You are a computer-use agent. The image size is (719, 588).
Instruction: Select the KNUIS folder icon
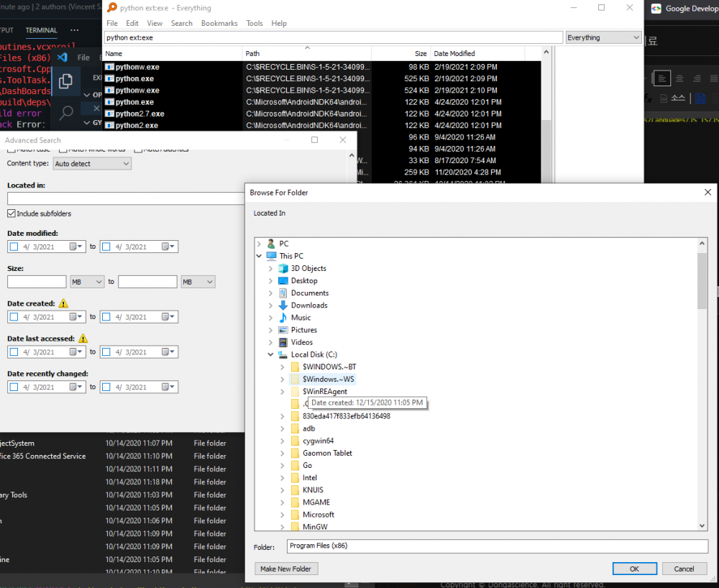click(x=296, y=490)
